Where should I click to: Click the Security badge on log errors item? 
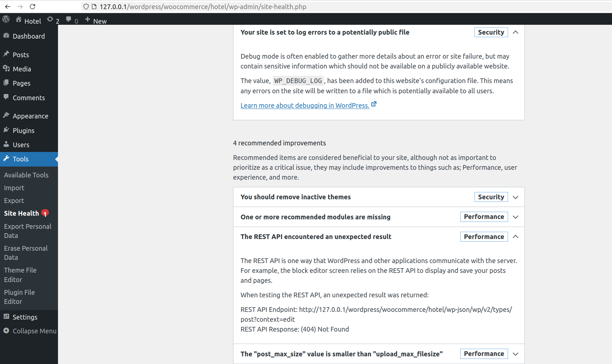(491, 32)
